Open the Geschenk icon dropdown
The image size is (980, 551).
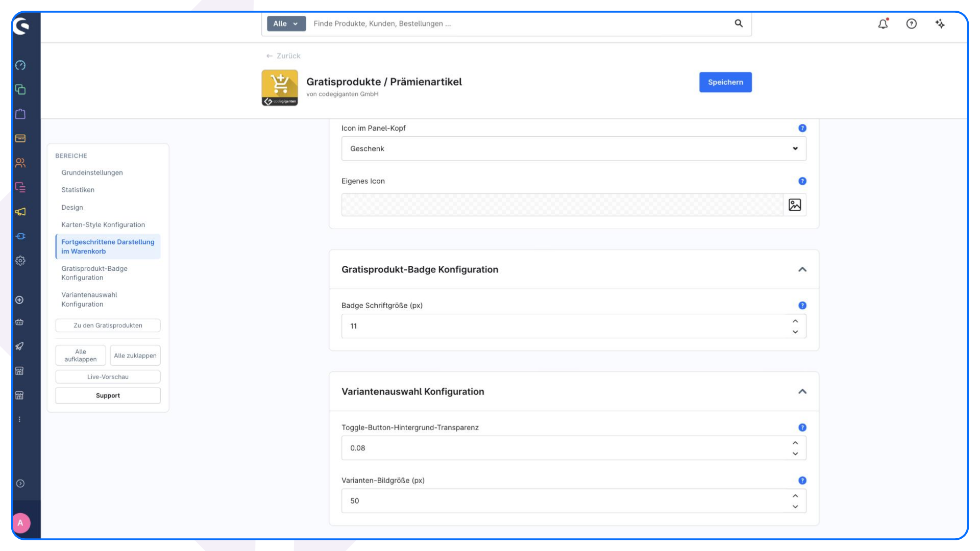click(574, 148)
